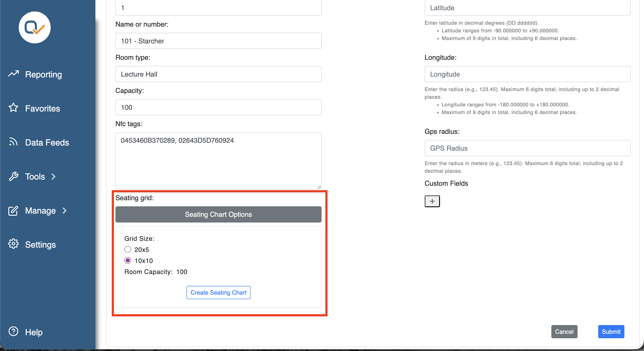Image resolution: width=644 pixels, height=351 pixels.
Task: Click the 'Custom Fields' heading
Action: [x=446, y=184]
